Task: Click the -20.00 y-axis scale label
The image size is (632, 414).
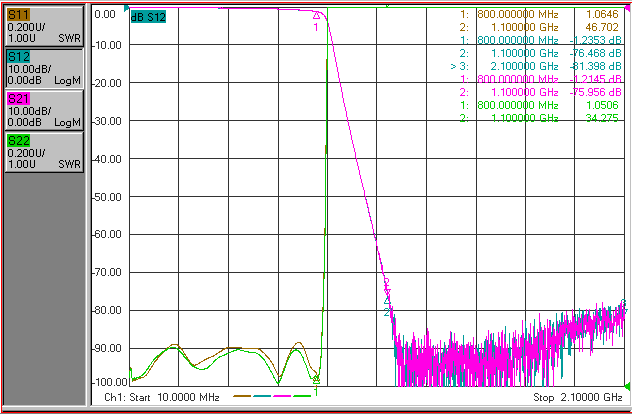Action: click(x=107, y=83)
